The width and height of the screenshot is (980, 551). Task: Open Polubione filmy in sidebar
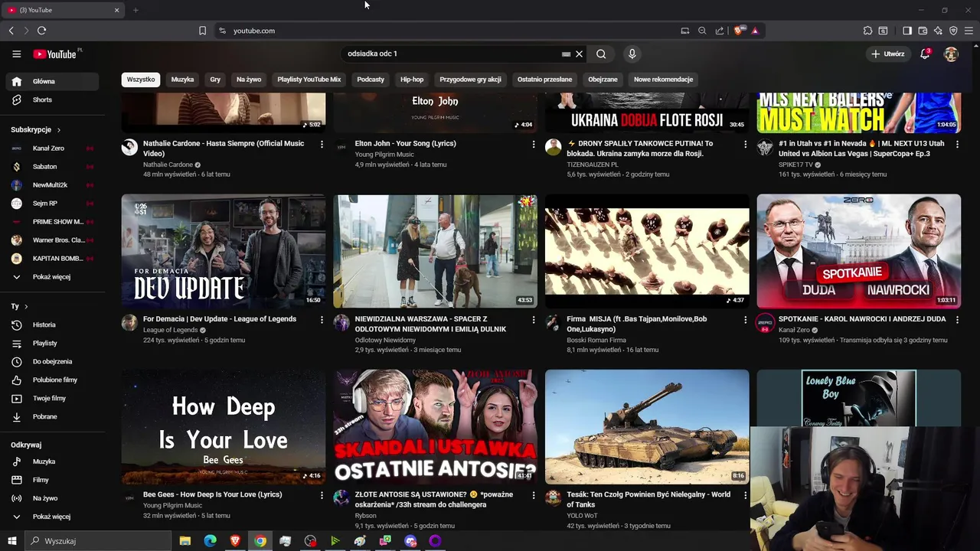pyautogui.click(x=52, y=380)
